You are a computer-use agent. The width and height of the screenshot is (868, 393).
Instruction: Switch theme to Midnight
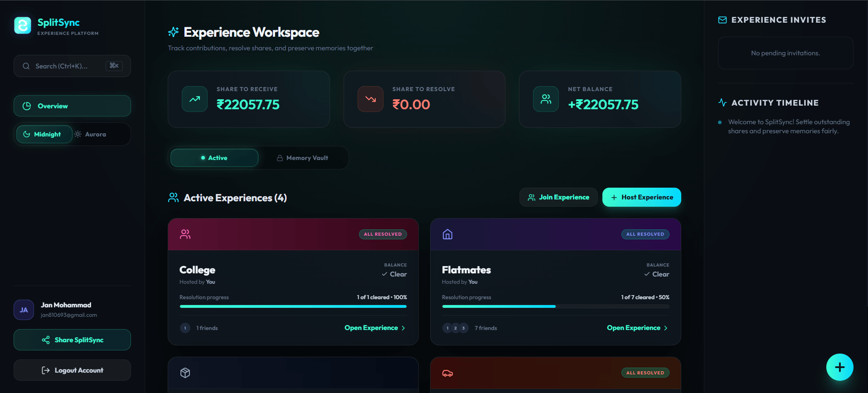point(44,134)
